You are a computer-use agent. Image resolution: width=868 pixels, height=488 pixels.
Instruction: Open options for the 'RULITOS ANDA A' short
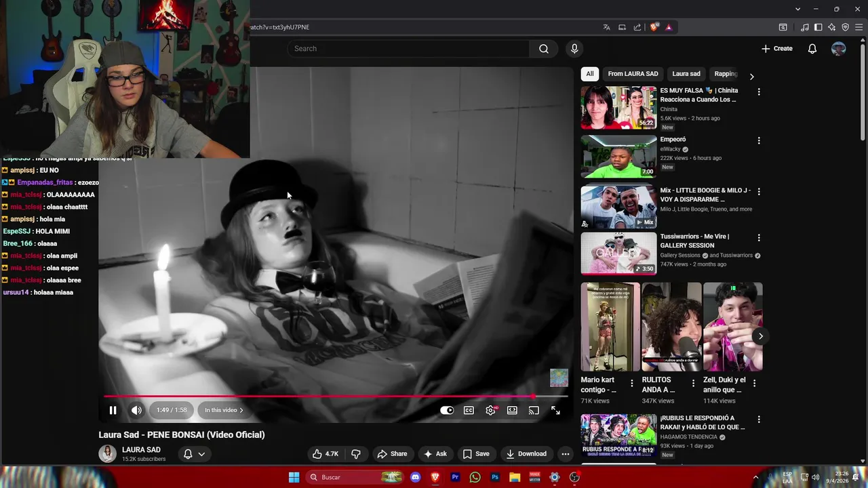(x=693, y=384)
